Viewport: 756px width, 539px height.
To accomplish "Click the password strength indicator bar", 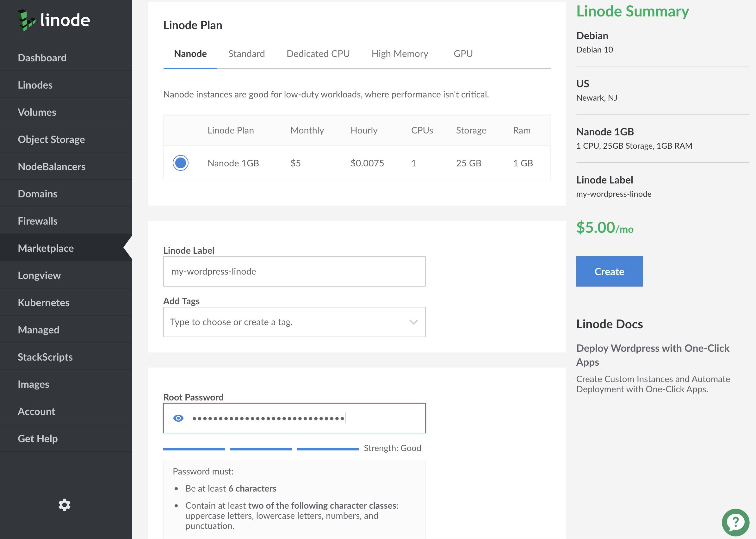I will click(261, 449).
